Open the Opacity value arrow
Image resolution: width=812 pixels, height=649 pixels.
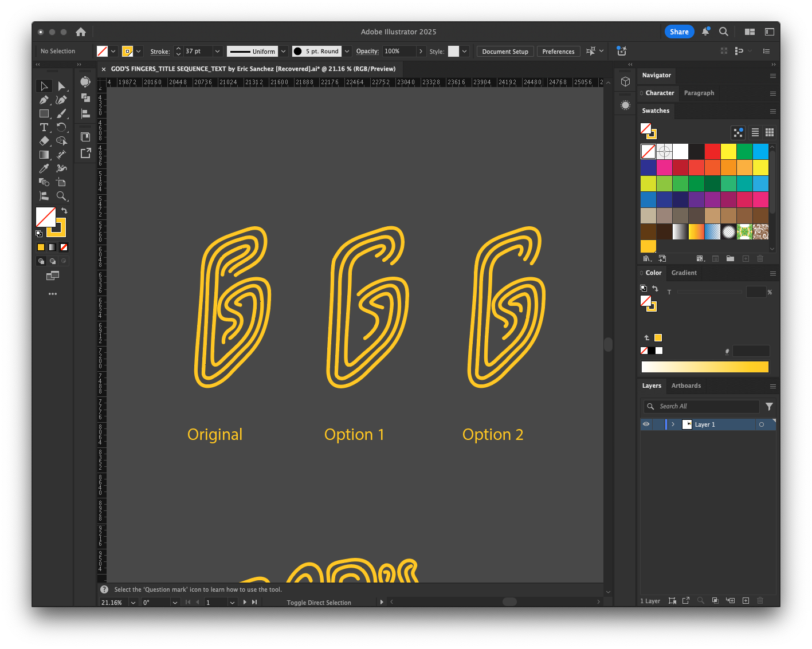[421, 52]
